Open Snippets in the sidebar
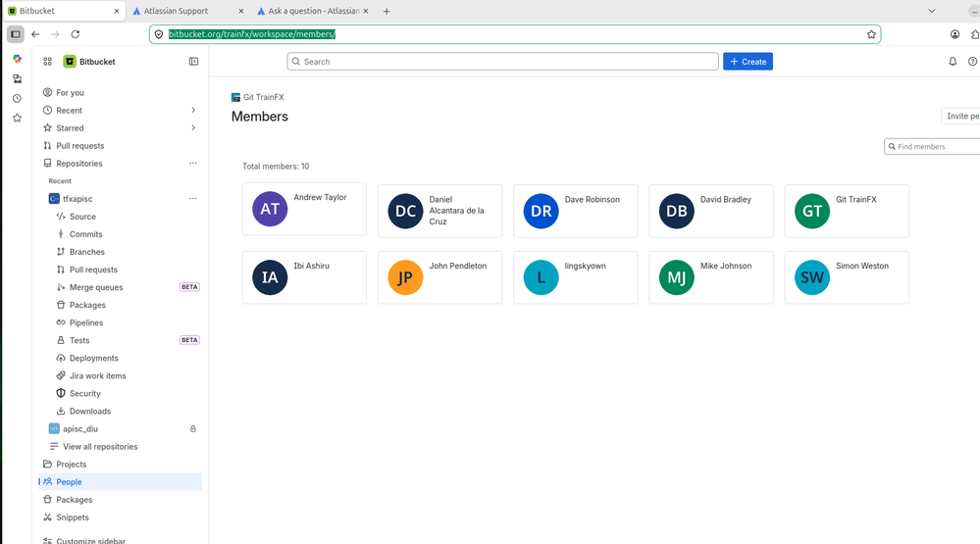This screenshot has height=544, width=980. click(x=120, y=518)
